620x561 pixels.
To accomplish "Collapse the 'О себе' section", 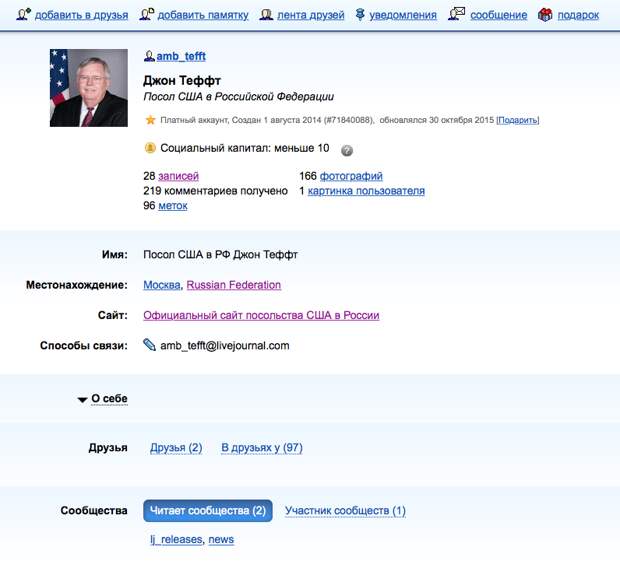I will [x=103, y=399].
